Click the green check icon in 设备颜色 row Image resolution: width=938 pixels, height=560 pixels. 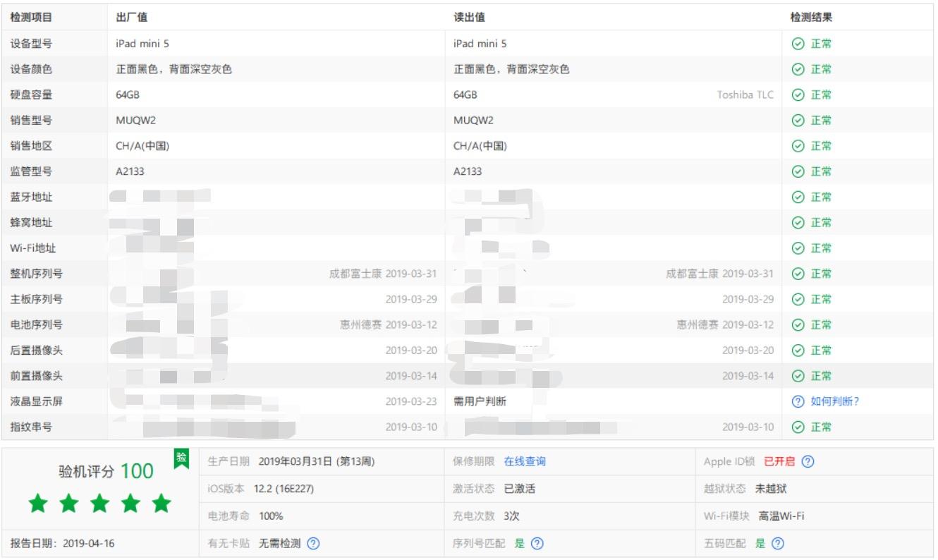(x=798, y=69)
